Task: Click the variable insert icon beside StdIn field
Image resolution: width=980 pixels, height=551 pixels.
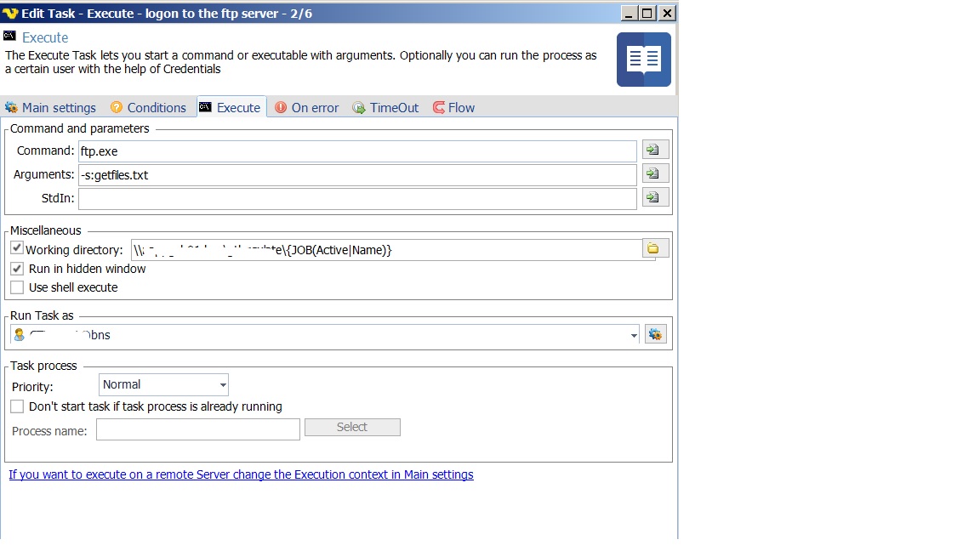Action: pyautogui.click(x=654, y=197)
